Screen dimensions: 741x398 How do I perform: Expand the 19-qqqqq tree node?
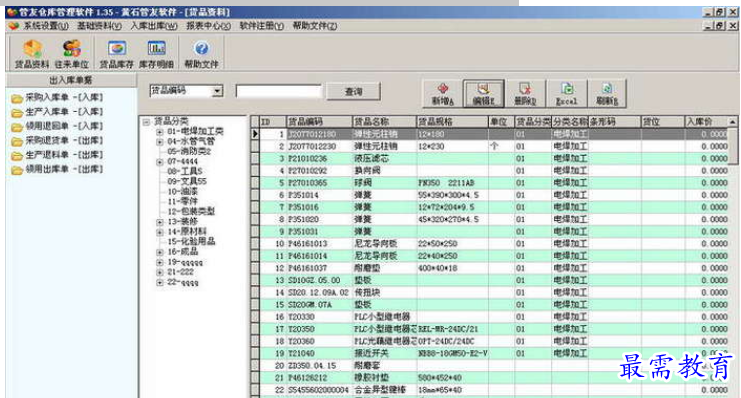(x=160, y=262)
